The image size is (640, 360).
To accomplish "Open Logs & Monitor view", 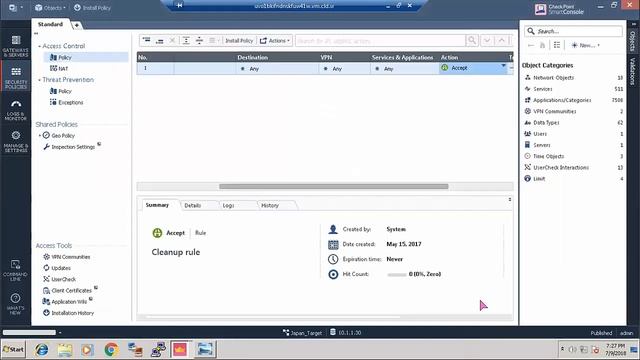I will [16, 110].
